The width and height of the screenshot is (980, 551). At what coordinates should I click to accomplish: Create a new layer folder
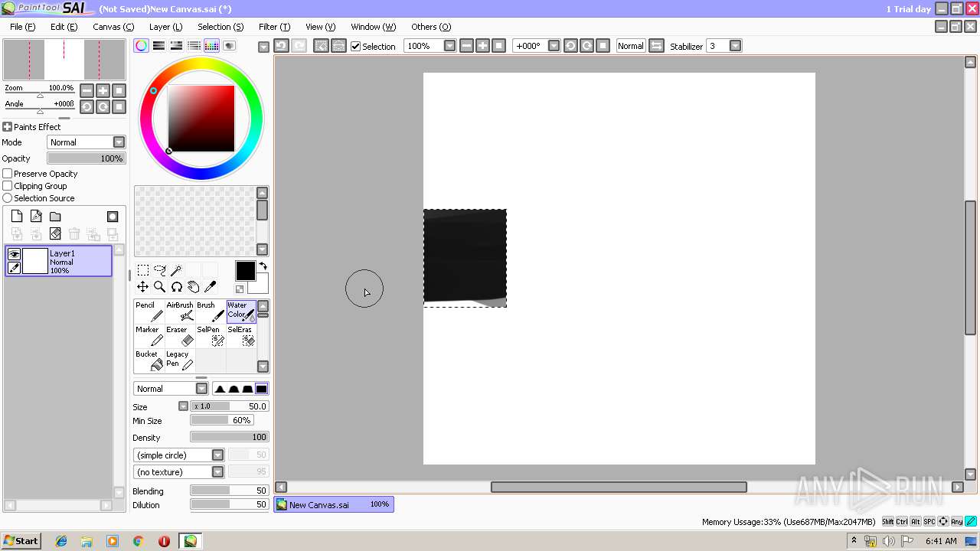coord(55,217)
